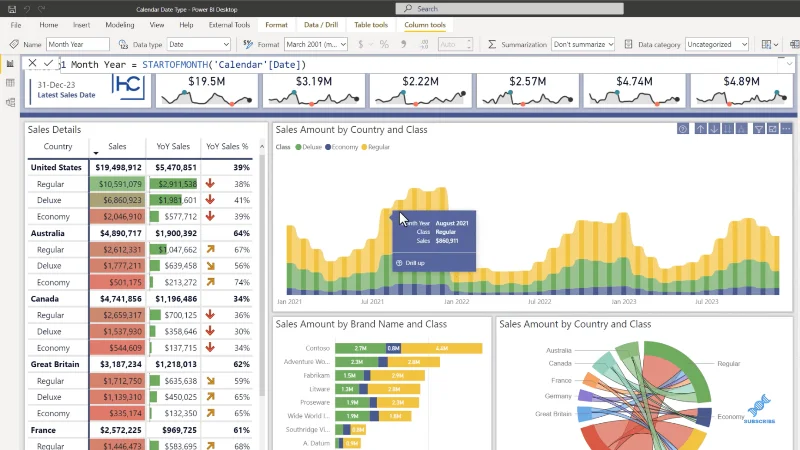The height and width of the screenshot is (450, 800).
Task: Sort table by the YoY Sales column header
Action: (x=173, y=146)
